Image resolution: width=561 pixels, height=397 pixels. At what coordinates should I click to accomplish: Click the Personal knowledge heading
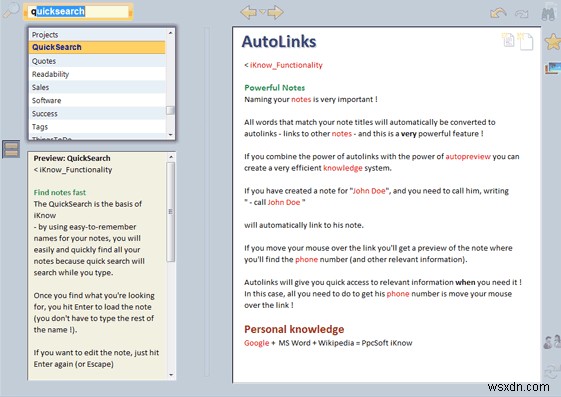pyautogui.click(x=294, y=329)
